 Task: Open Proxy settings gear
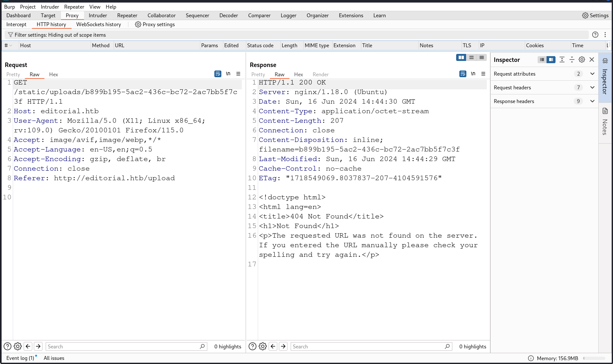tap(138, 24)
